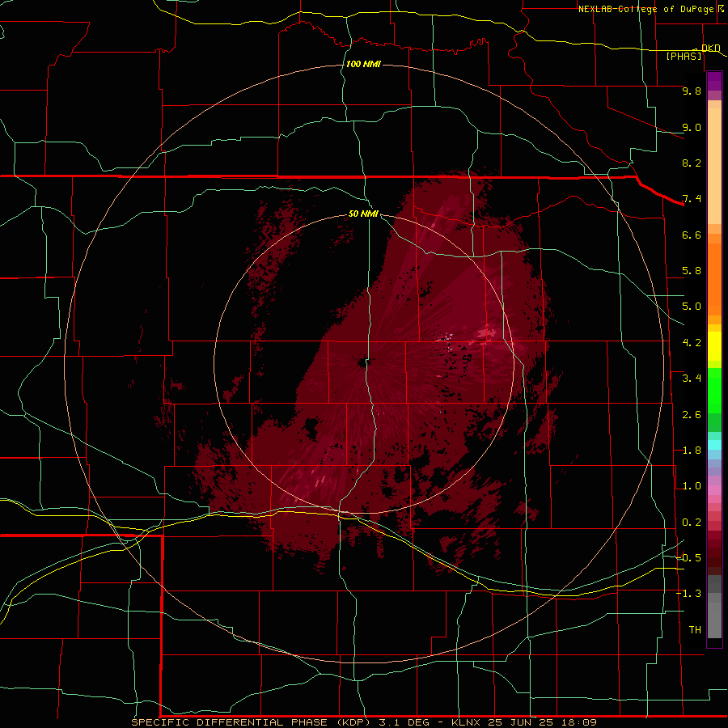The width and height of the screenshot is (728, 728).
Task: Click the 1.8 value on the color scale
Action: [x=692, y=451]
